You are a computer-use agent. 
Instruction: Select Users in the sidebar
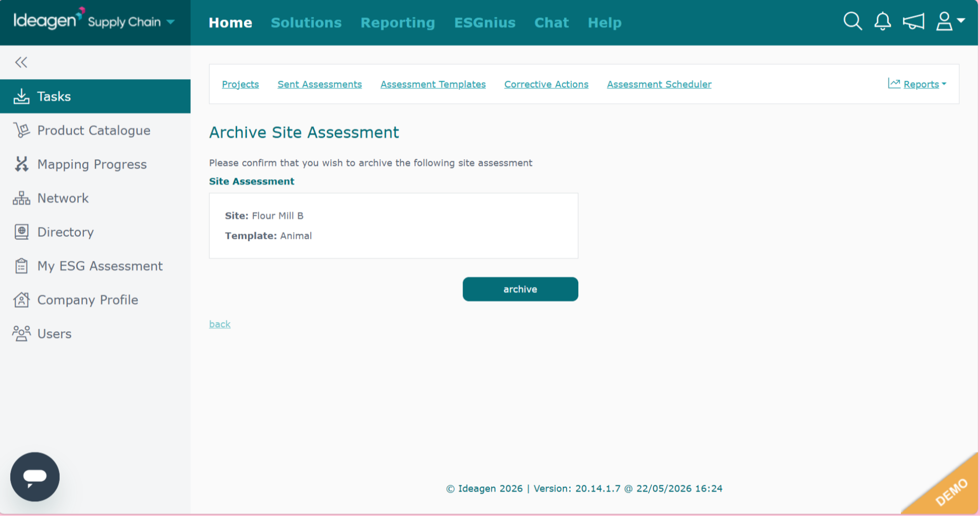pos(95,333)
